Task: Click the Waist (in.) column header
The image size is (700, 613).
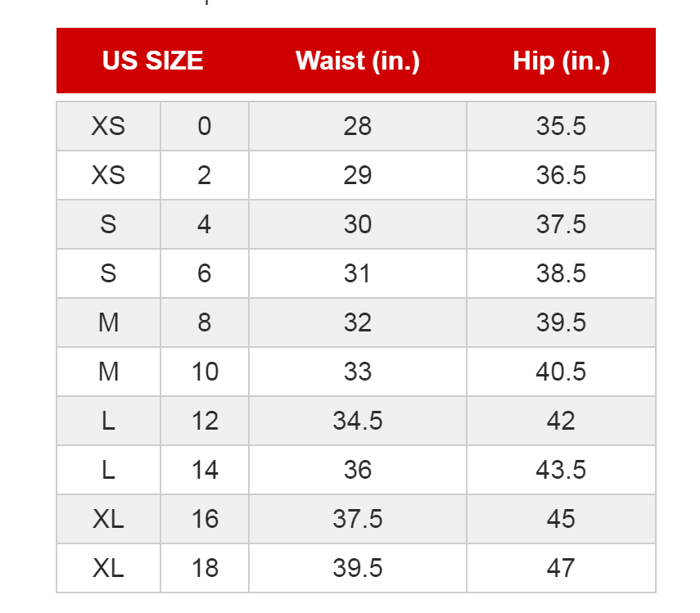Action: coord(358,61)
